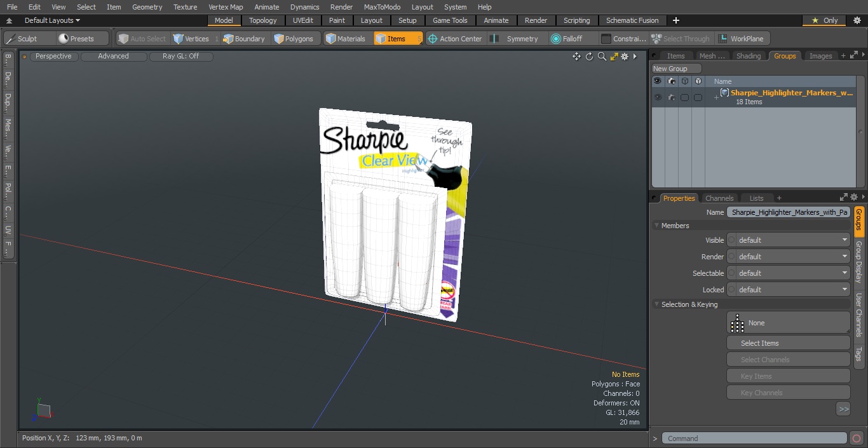Screen dimensions: 868x448
Task: Switch to Vertices selection mode
Action: pyautogui.click(x=195, y=39)
